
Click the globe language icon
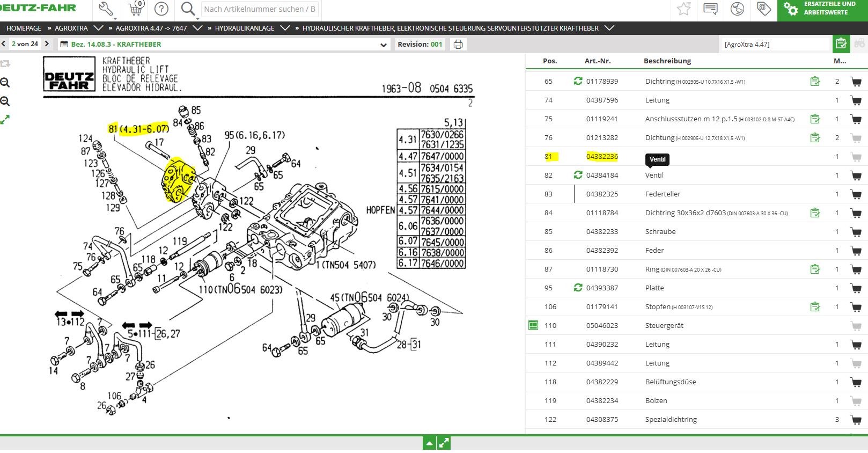point(738,9)
